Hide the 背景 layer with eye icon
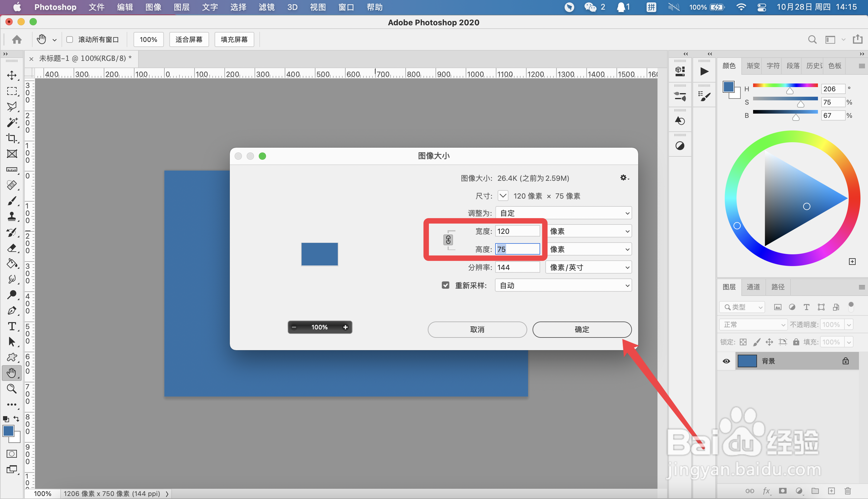 point(726,361)
